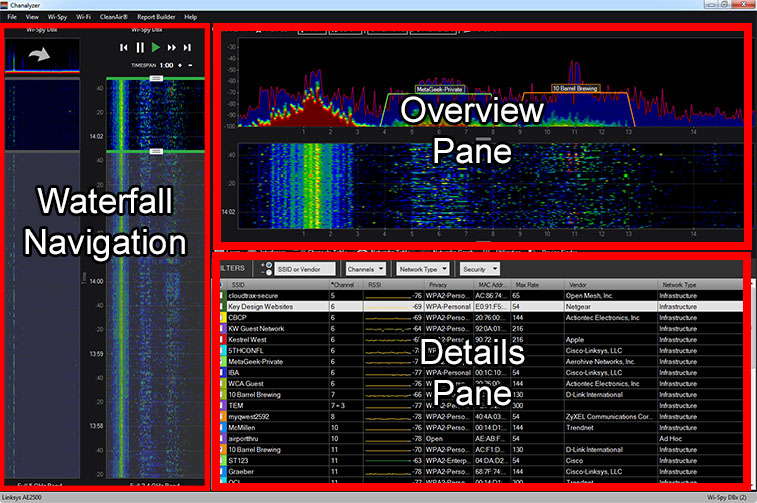The image size is (757, 503).
Task: Click the 10 Barrel Brewing label on spectrum graph
Action: pos(575,88)
